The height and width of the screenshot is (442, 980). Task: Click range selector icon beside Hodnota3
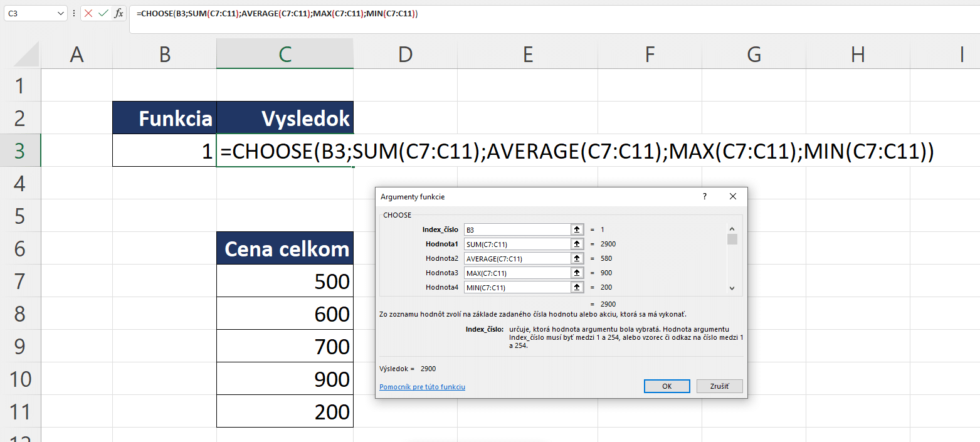(x=577, y=273)
